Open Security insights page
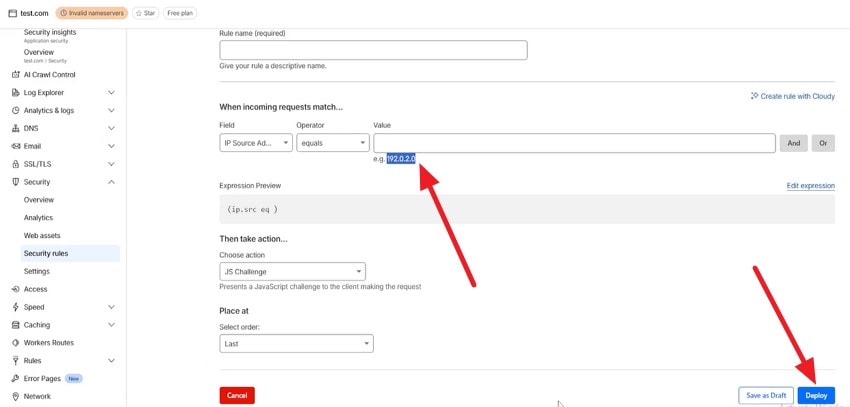This screenshot has width=850, height=407. click(50, 33)
